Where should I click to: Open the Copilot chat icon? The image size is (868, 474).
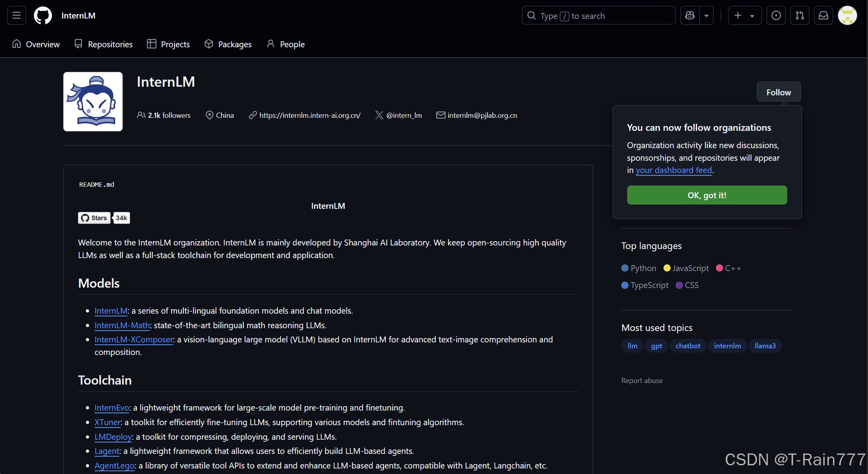click(x=690, y=16)
